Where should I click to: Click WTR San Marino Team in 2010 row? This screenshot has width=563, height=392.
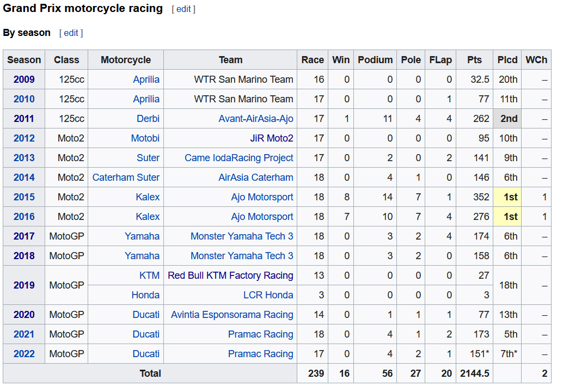pyautogui.click(x=244, y=99)
